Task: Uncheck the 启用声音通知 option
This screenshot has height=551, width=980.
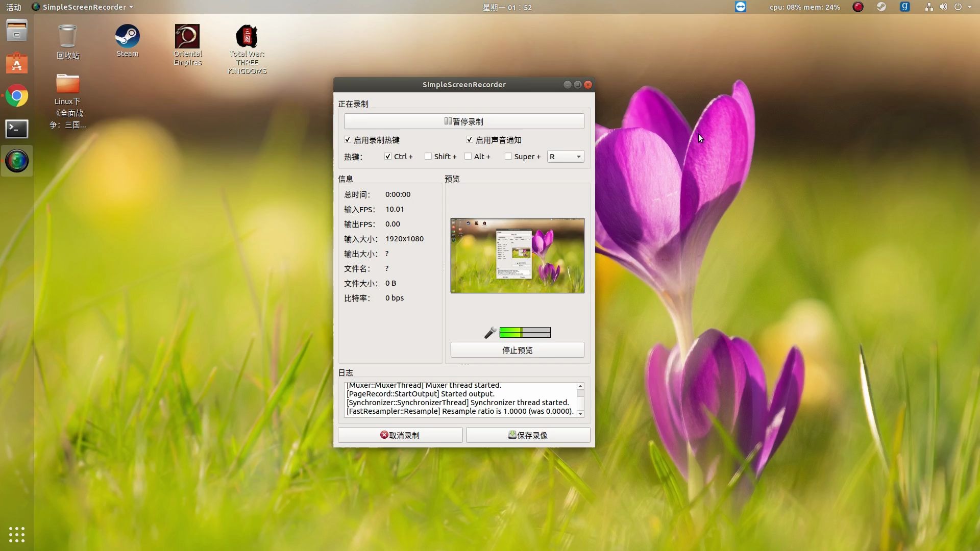Action: pos(469,139)
